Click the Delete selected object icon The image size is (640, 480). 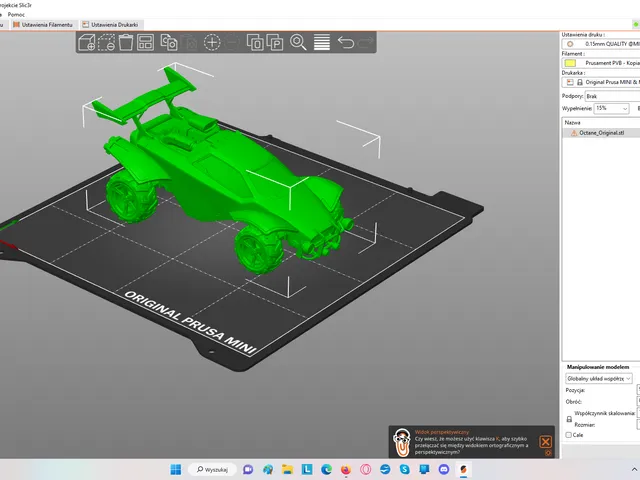106,42
